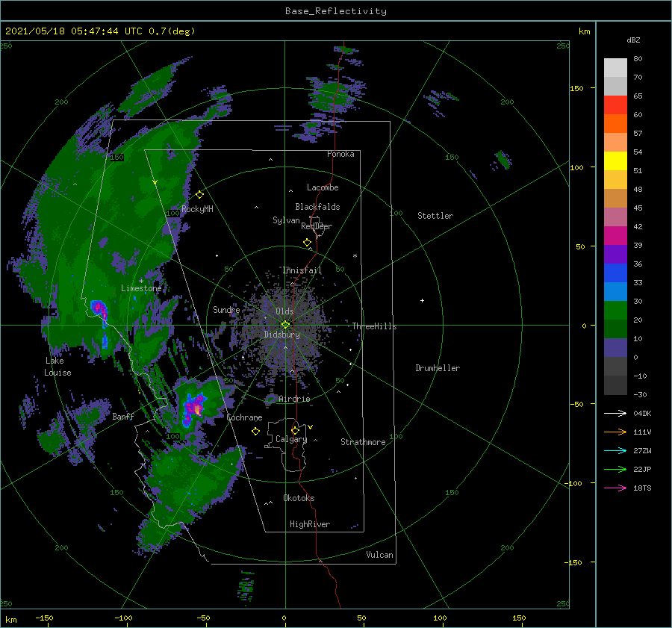The height and width of the screenshot is (628, 672).
Task: Select the bright green 30-20 dBZ swatch
Action: (x=615, y=311)
